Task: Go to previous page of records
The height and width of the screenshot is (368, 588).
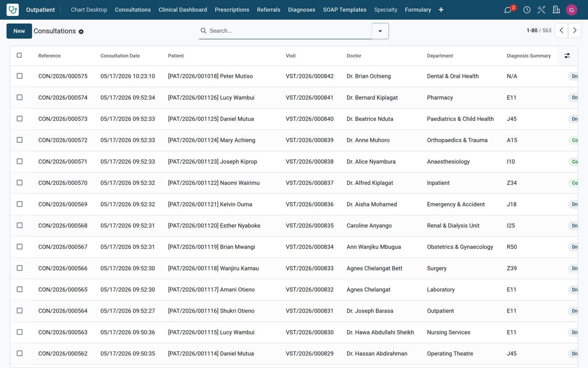Action: pyautogui.click(x=561, y=31)
